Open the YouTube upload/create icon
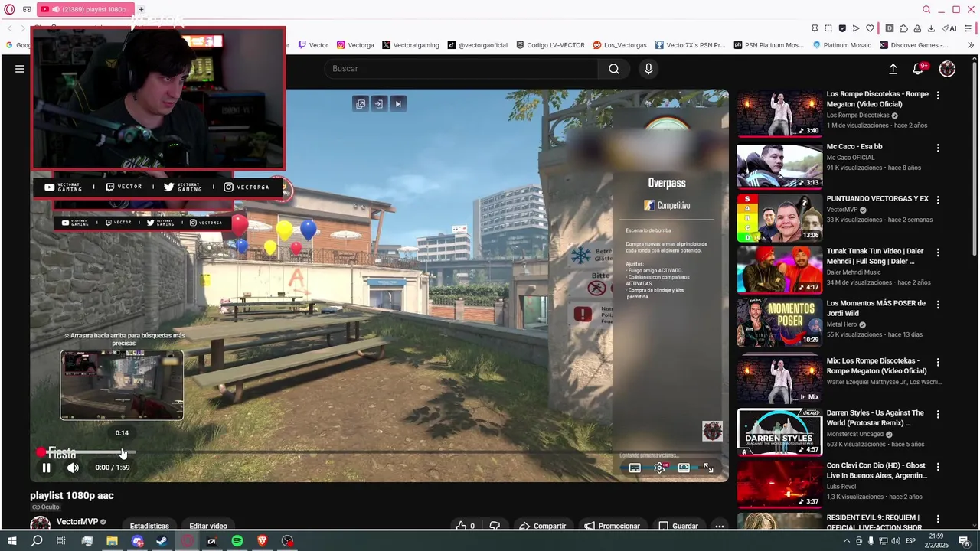Screen dimensions: 980x551 [893, 69]
